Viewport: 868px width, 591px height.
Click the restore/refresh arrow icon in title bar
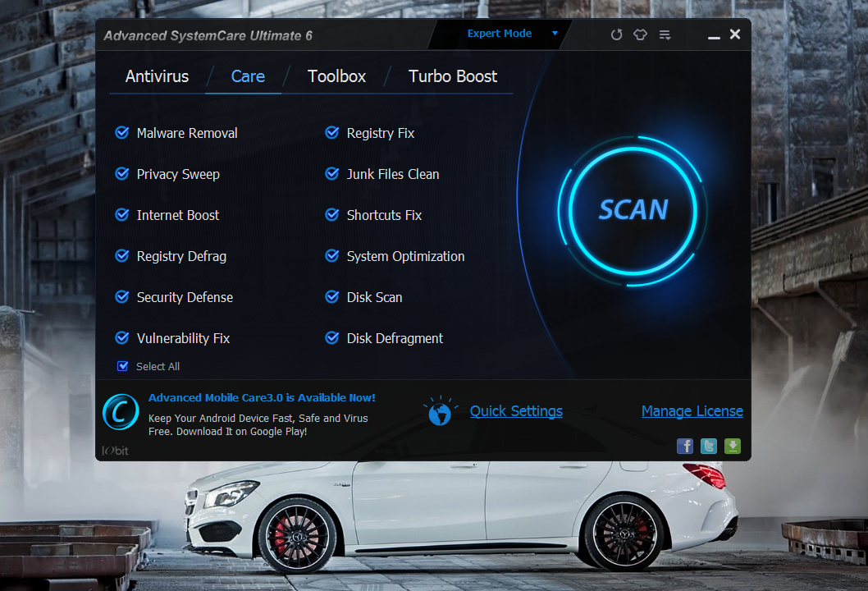(x=616, y=35)
